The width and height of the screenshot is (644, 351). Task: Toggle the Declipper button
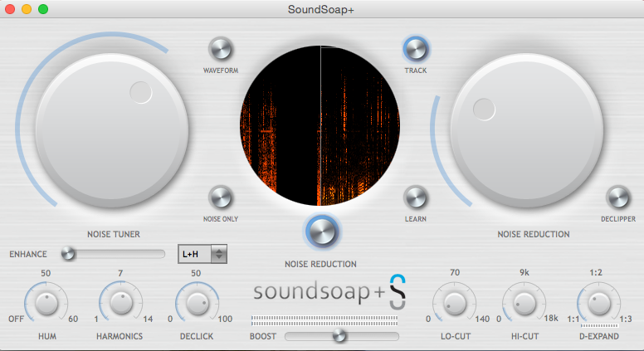618,197
